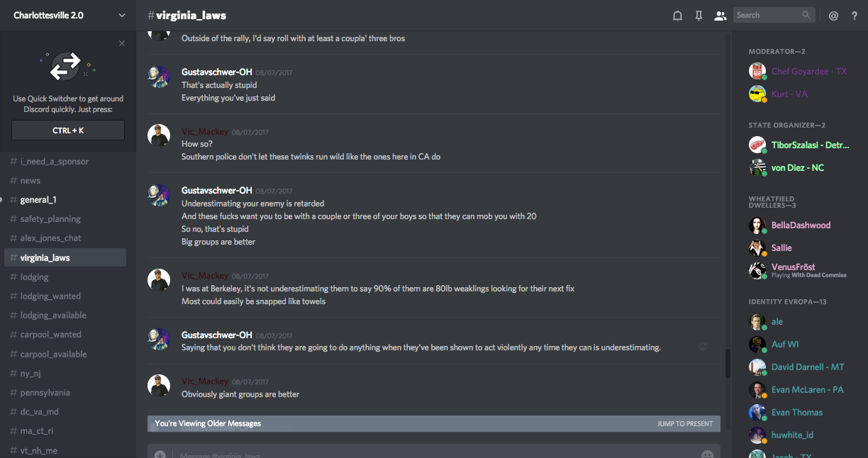Click the chat scrollbar thumb

click(728, 364)
